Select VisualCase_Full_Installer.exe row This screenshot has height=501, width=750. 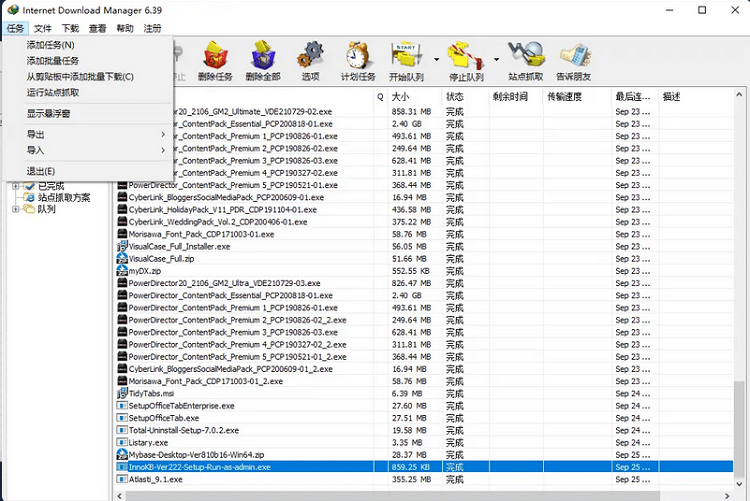tap(424, 246)
